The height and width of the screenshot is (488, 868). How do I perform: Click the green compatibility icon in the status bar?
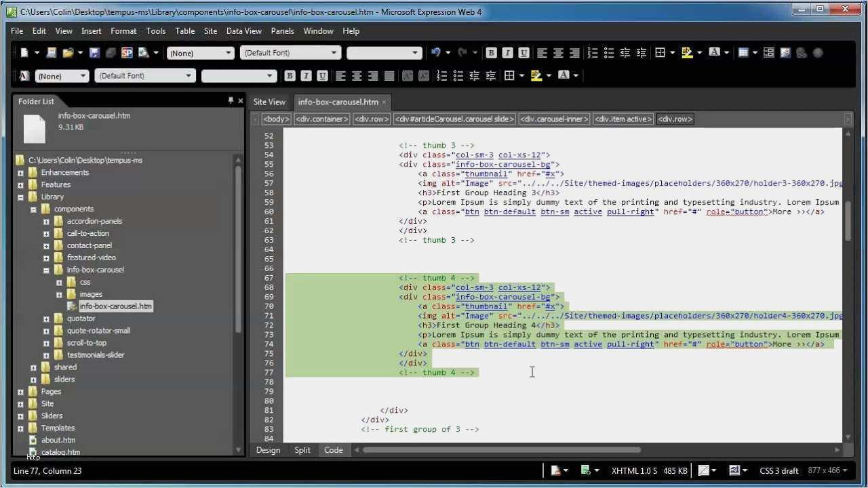pos(586,470)
